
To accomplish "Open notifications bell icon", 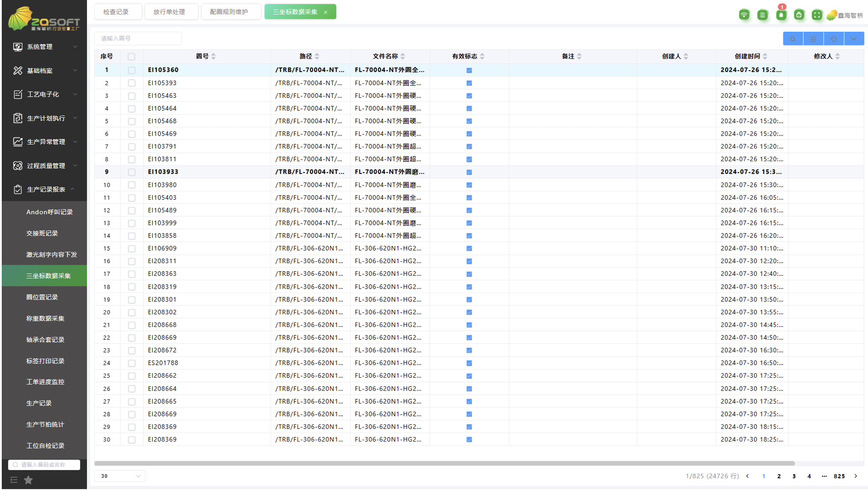I will (x=781, y=15).
